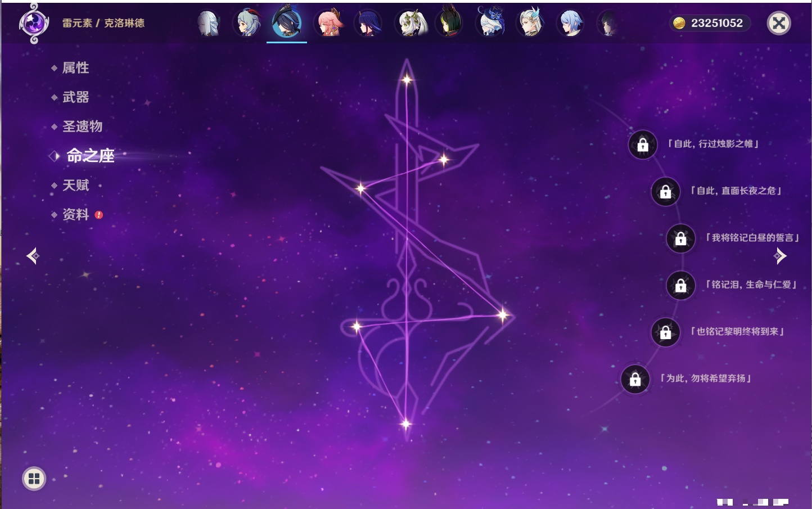Select the silver-haired Shenhe portrait
The height and width of the screenshot is (509, 812).
click(208, 23)
